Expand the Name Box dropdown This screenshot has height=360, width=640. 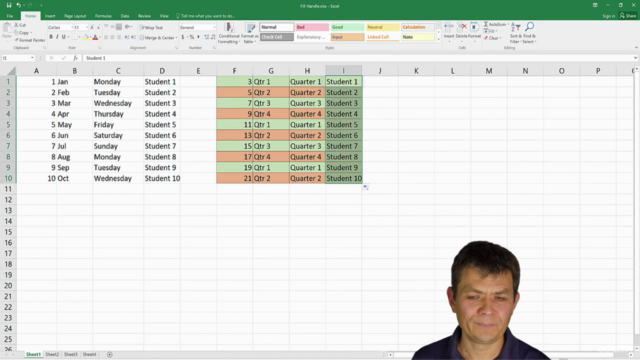point(32,58)
